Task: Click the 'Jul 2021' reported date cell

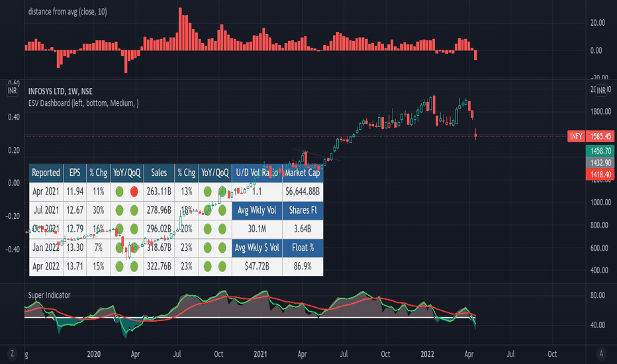Action: 46,210
